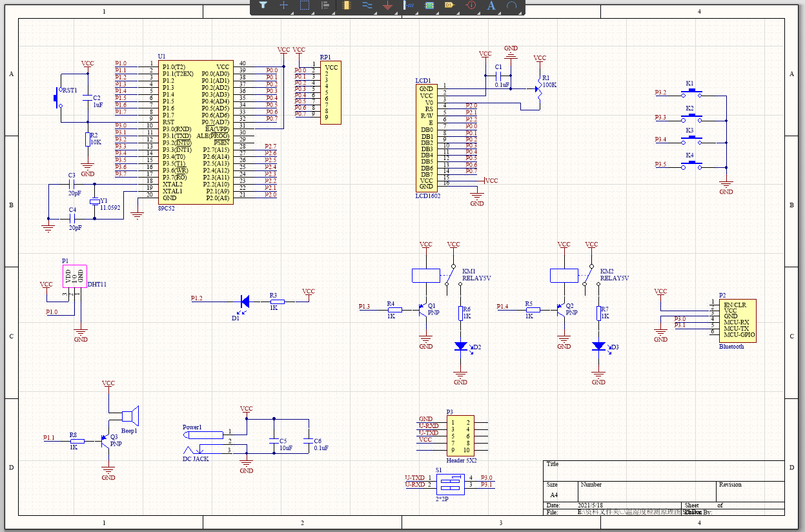
Task: Select the move objects cross tool
Action: 283,5
